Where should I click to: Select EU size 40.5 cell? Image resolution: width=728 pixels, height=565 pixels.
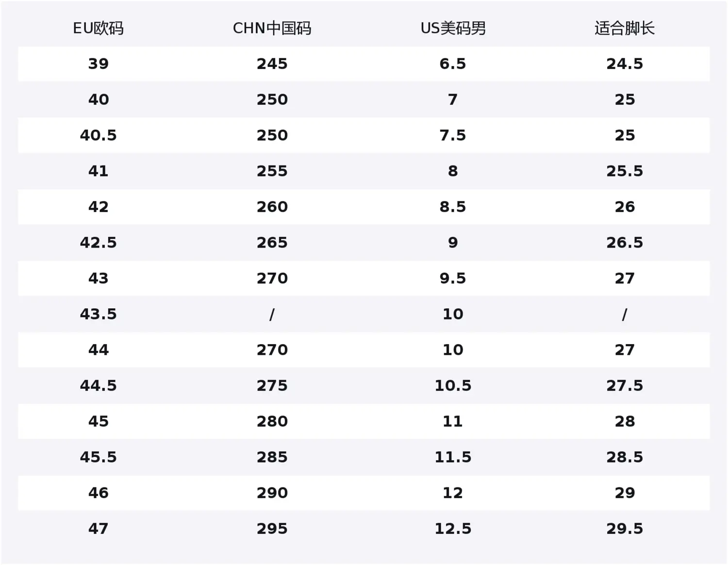coord(99,135)
